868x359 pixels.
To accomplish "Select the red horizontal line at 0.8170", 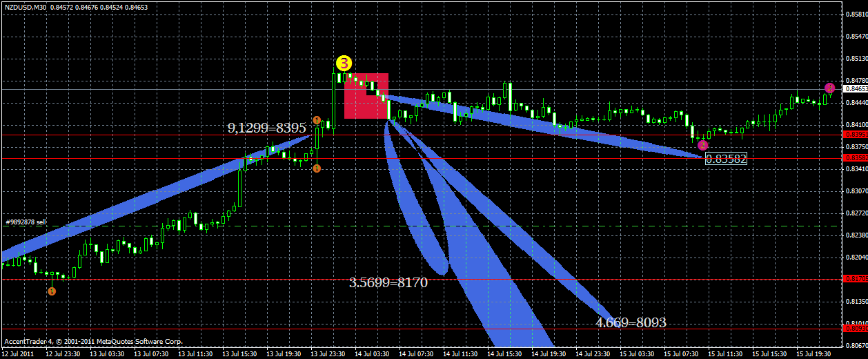I will [421, 279].
